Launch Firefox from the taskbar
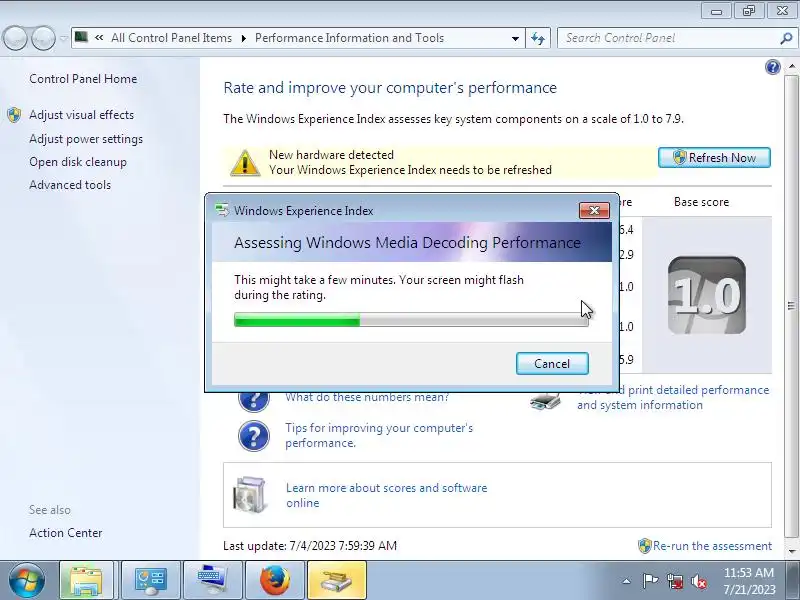This screenshot has width=800, height=600. tap(275, 580)
